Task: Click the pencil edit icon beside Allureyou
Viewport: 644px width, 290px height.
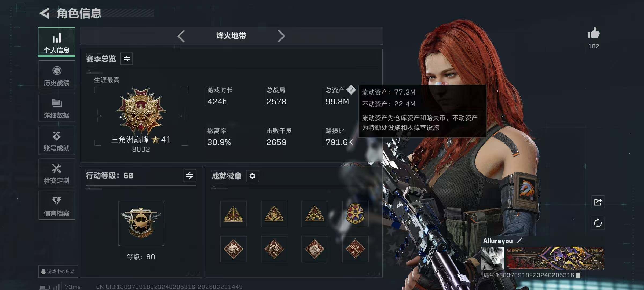Action: (520, 241)
